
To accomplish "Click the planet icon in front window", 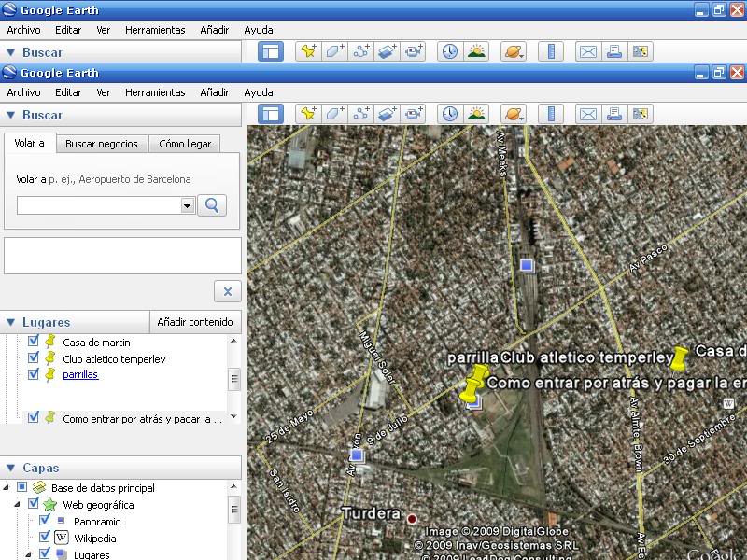I will [x=514, y=114].
